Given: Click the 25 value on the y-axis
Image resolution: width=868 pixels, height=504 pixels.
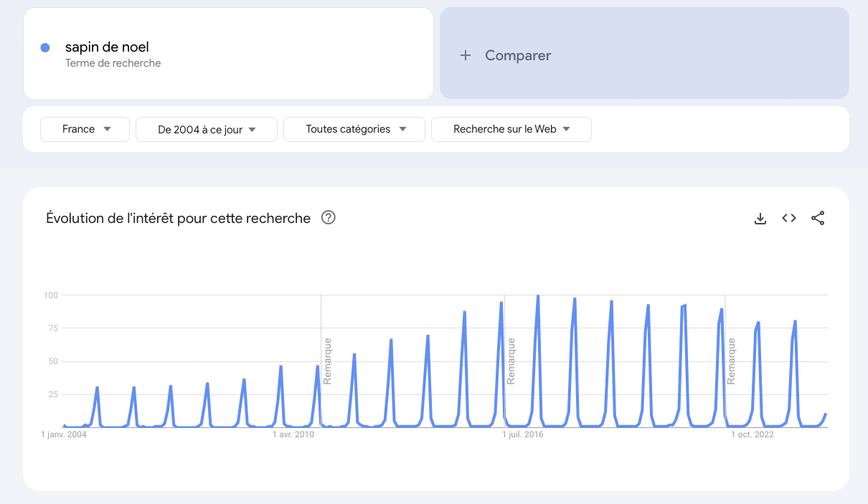Looking at the screenshot, I should click(52, 394).
